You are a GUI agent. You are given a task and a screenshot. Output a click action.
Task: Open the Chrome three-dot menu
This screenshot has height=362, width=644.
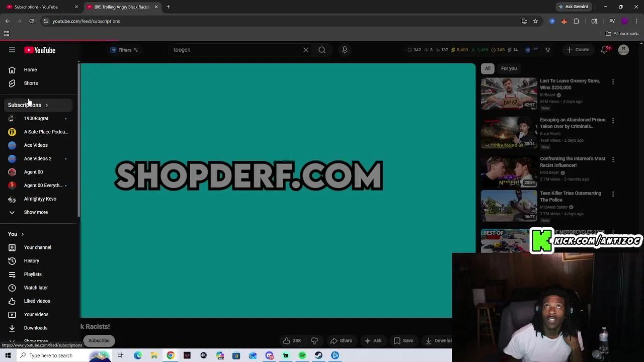[x=636, y=21]
